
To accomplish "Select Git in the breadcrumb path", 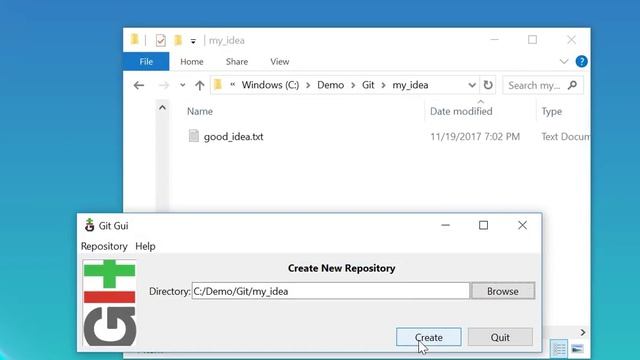I will tap(368, 85).
